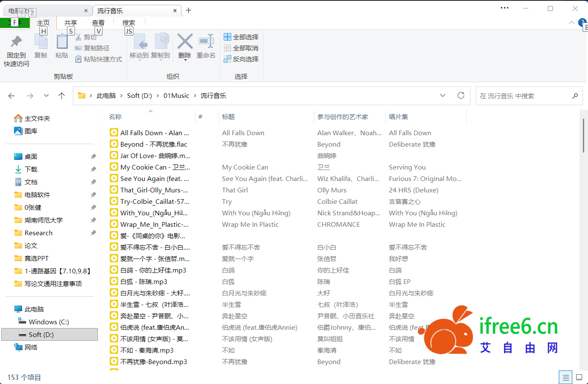Collapse the ribbon with the chevron
This screenshot has width=588, height=384.
pyautogui.click(x=571, y=22)
